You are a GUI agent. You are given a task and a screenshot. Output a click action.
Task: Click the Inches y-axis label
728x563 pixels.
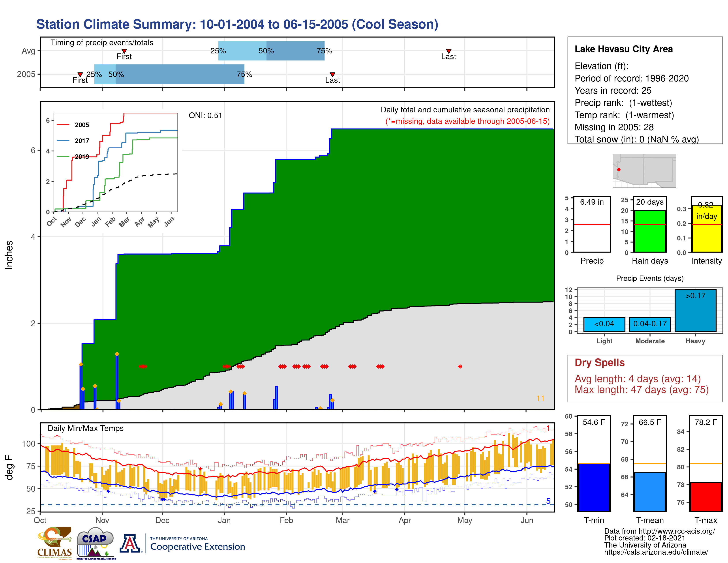click(9, 255)
